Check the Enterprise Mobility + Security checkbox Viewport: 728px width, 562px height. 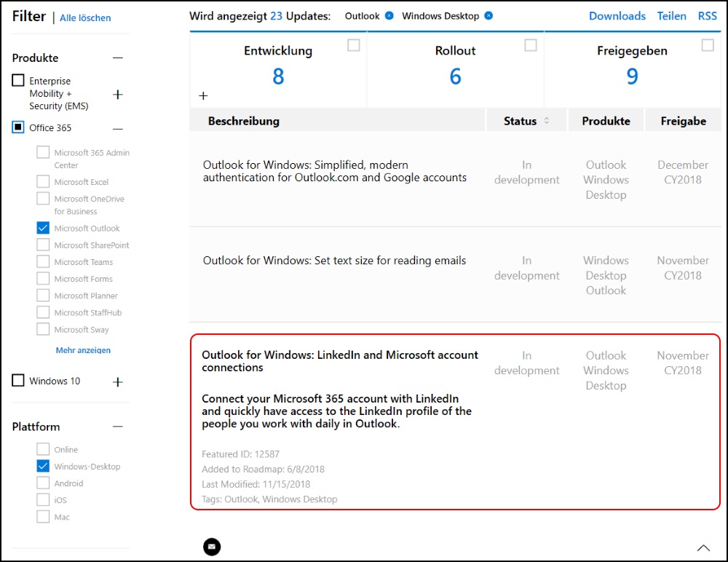click(x=18, y=80)
